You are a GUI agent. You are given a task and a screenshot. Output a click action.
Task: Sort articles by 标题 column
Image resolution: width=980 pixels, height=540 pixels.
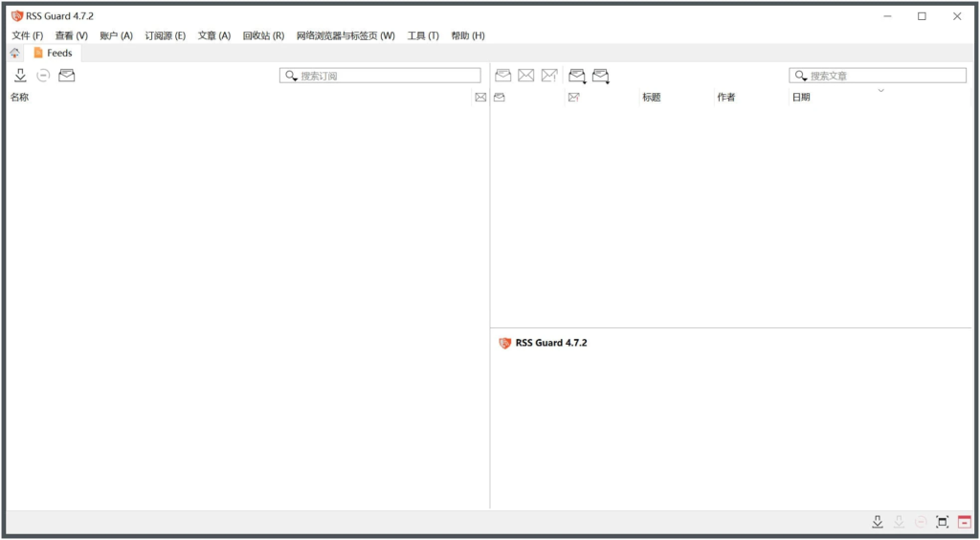point(651,97)
